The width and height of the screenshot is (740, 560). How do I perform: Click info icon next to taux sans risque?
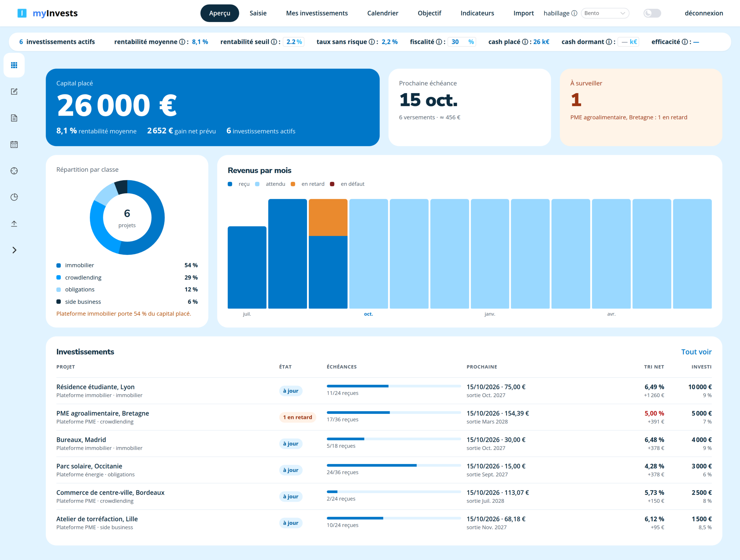(372, 42)
